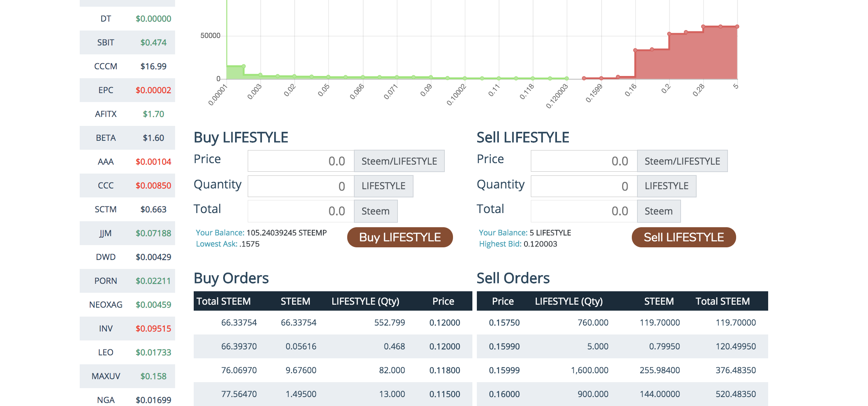Click sell order total 520.48350
868x406 pixels.
coord(736,394)
